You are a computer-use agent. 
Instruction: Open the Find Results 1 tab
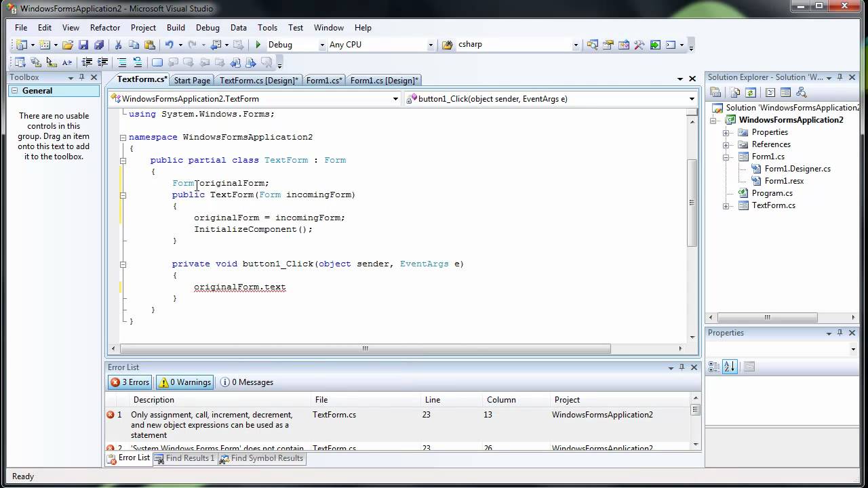184,458
